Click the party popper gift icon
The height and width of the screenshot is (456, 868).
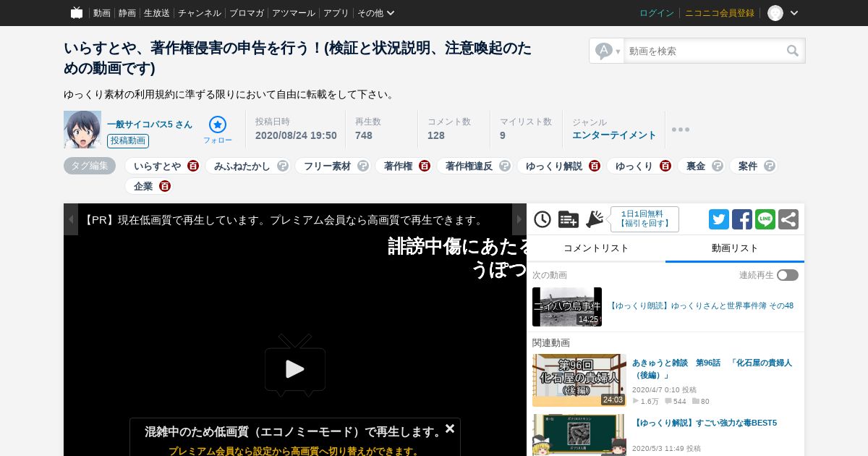tap(595, 219)
